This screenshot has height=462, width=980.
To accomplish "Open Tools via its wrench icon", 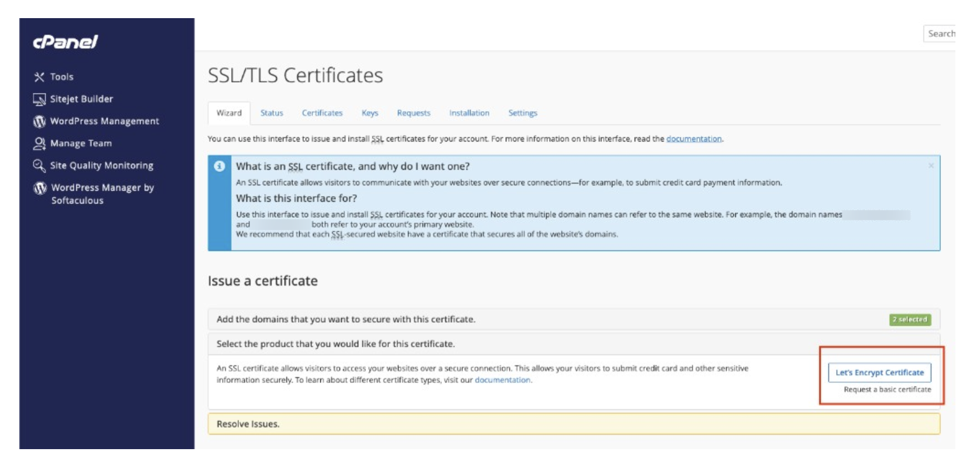I will click(39, 77).
